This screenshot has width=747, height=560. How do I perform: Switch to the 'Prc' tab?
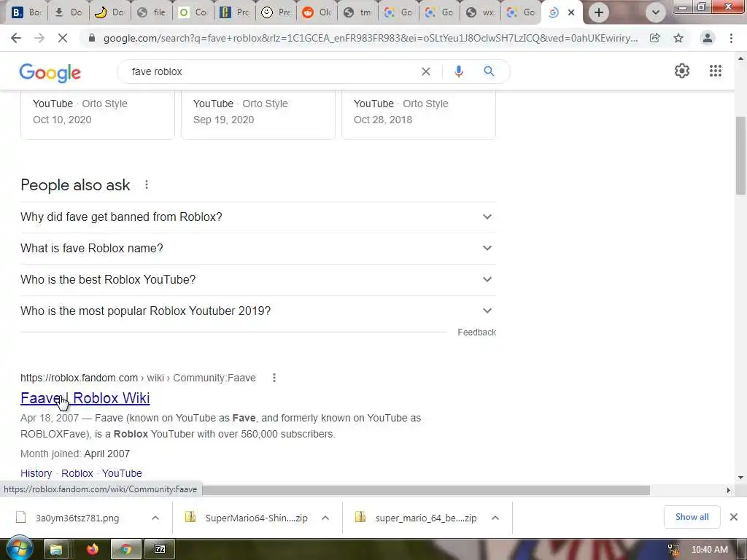point(234,13)
